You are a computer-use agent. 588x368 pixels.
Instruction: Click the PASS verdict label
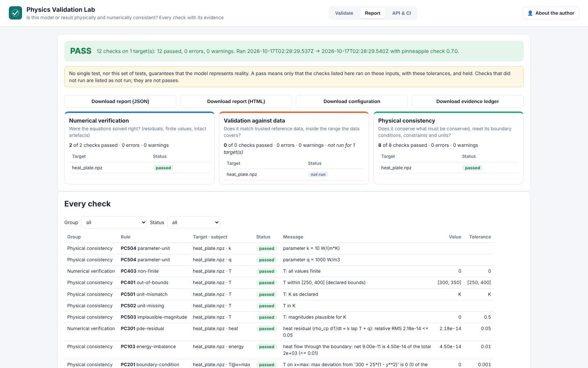click(81, 51)
